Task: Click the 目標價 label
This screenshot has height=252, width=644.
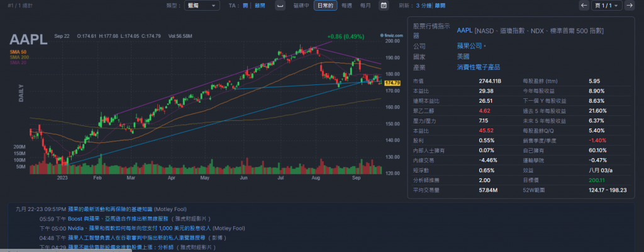Action: coord(531,180)
